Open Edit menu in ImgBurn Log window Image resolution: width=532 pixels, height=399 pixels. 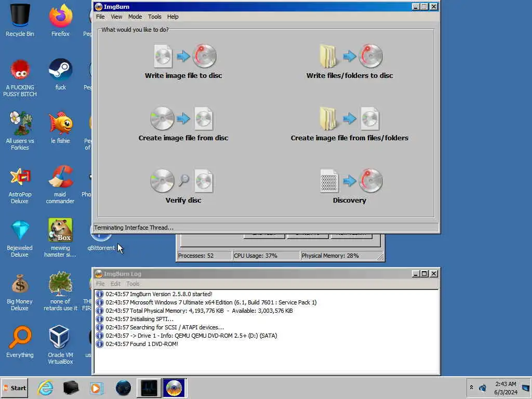[115, 284]
